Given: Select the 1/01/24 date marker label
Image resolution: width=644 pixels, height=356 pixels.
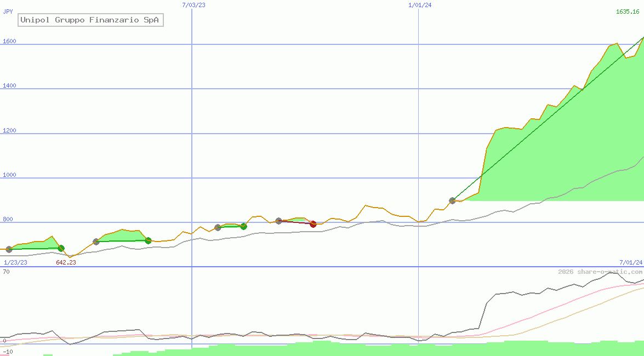Looking at the screenshot, I should [420, 5].
